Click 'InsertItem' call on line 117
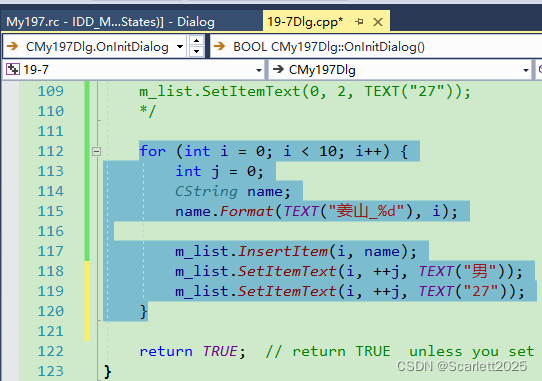 coord(283,251)
